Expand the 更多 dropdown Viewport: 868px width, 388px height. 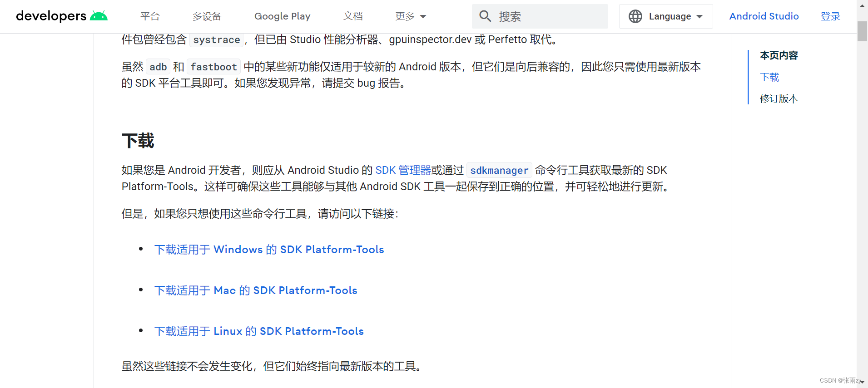pos(411,16)
